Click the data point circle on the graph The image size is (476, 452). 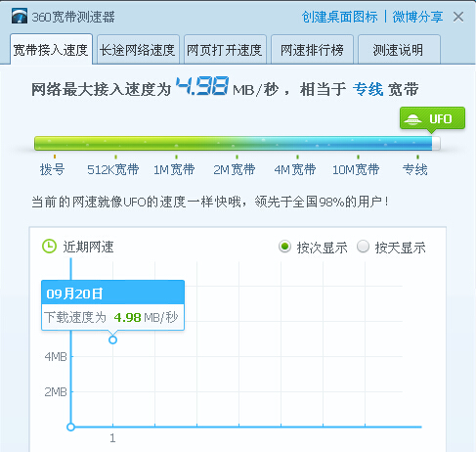tap(112, 339)
